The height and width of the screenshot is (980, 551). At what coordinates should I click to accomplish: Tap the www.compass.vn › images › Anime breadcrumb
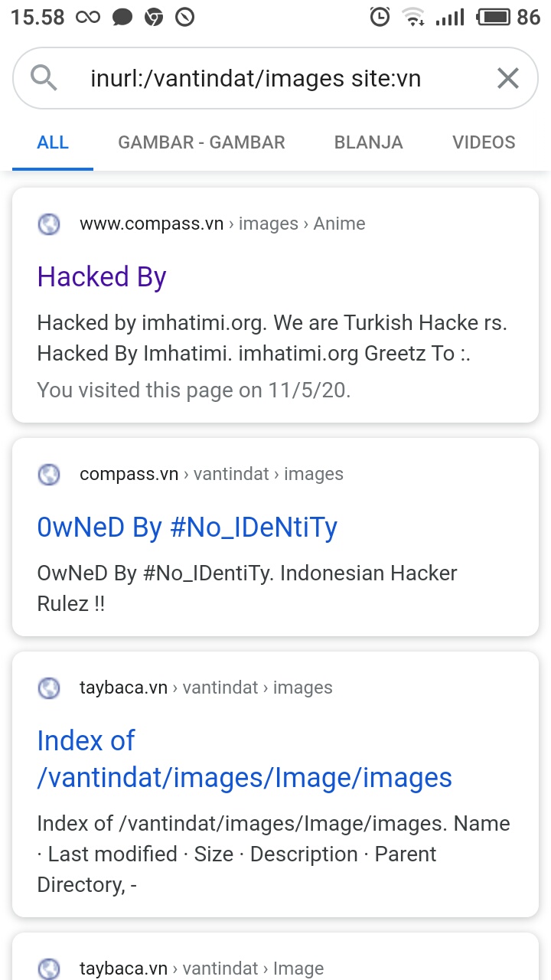(x=223, y=224)
